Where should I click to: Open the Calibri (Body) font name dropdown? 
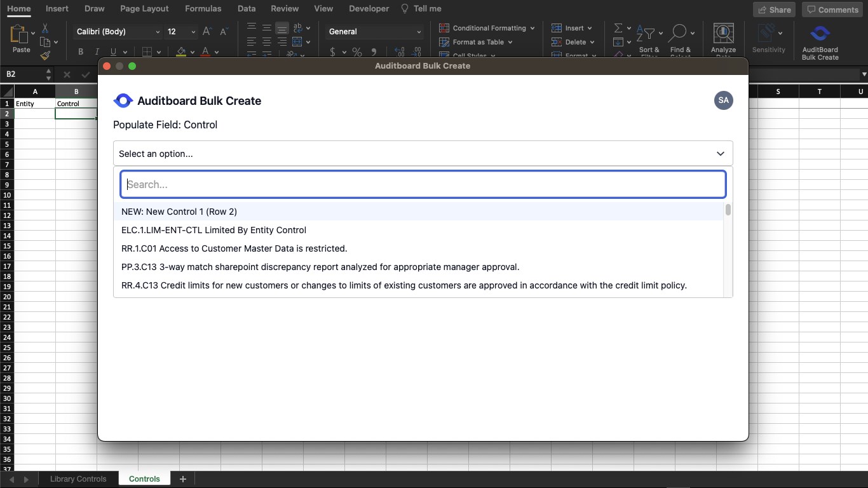click(x=118, y=32)
